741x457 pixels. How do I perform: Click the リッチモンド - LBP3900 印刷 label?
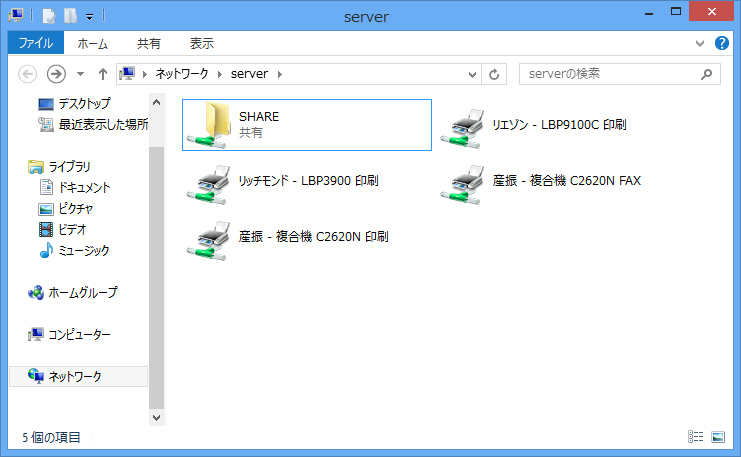point(309,181)
